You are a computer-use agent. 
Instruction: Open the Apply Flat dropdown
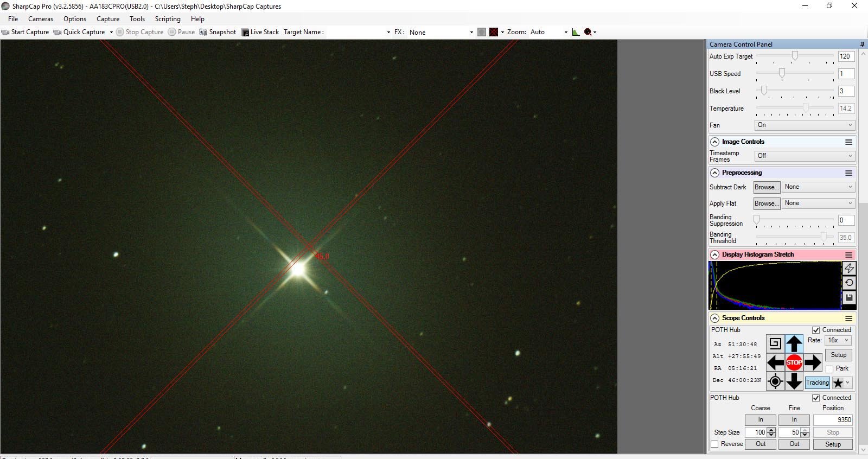tap(819, 203)
